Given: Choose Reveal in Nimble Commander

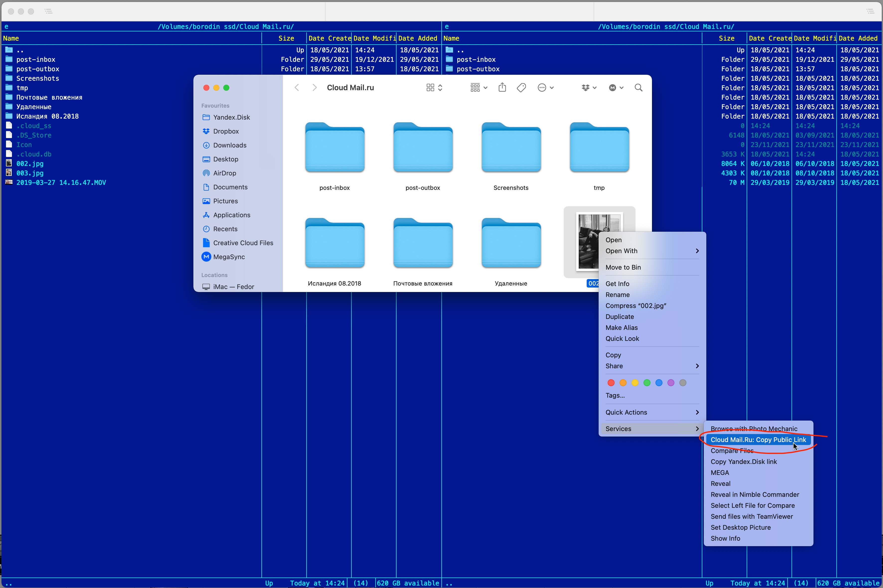Looking at the screenshot, I should click(758, 495).
